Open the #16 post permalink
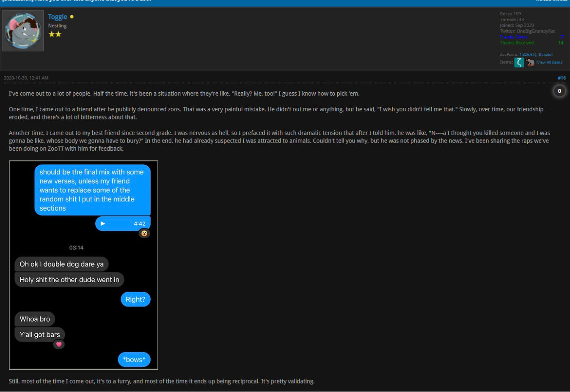This screenshot has width=570, height=392. pyautogui.click(x=562, y=78)
